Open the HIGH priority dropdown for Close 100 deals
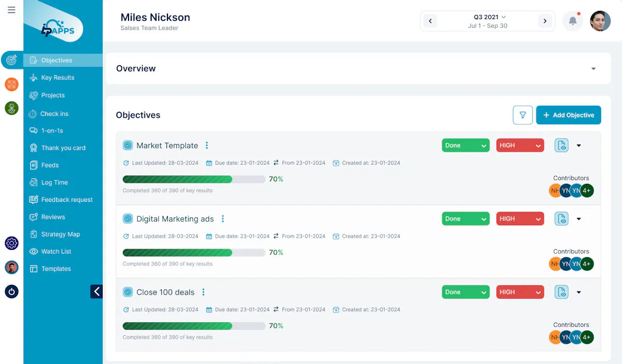 [520, 292]
